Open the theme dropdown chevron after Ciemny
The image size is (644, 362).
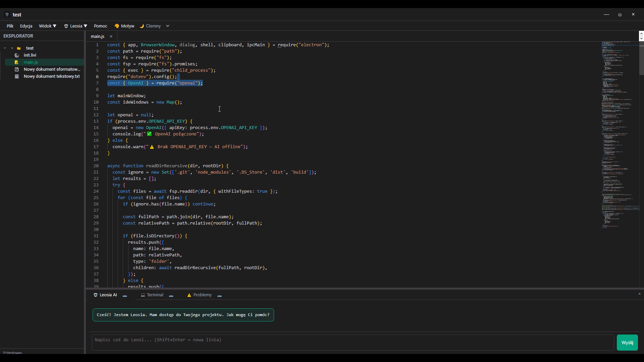click(x=167, y=26)
